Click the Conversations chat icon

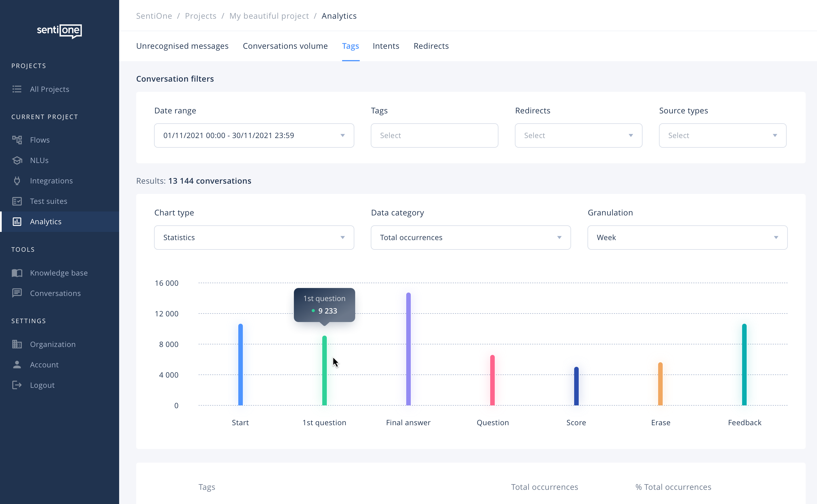17,293
